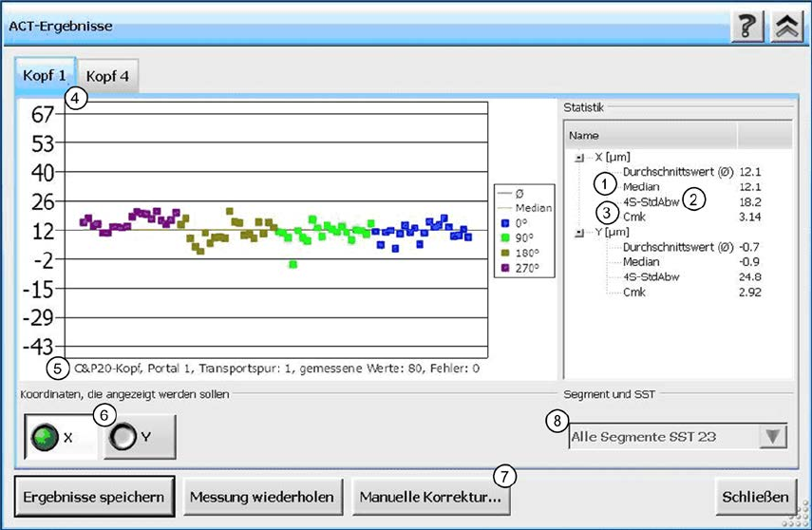The width and height of the screenshot is (812, 530).
Task: Switch to the Kopf 4 tab
Action: click(107, 76)
